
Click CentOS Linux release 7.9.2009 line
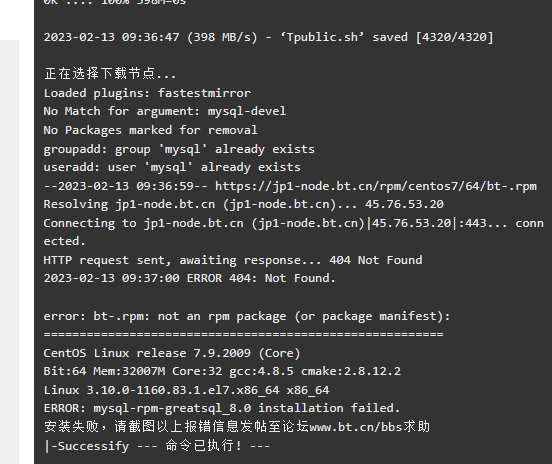[172, 353]
